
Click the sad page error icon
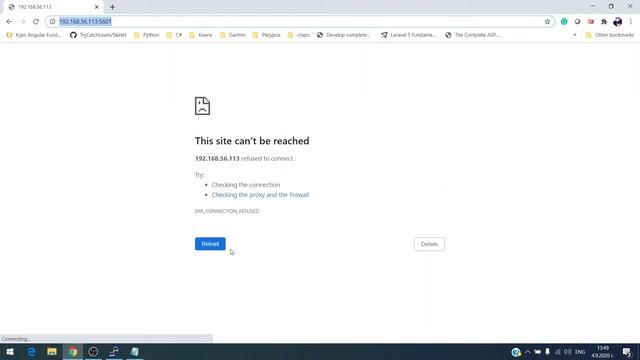click(202, 106)
